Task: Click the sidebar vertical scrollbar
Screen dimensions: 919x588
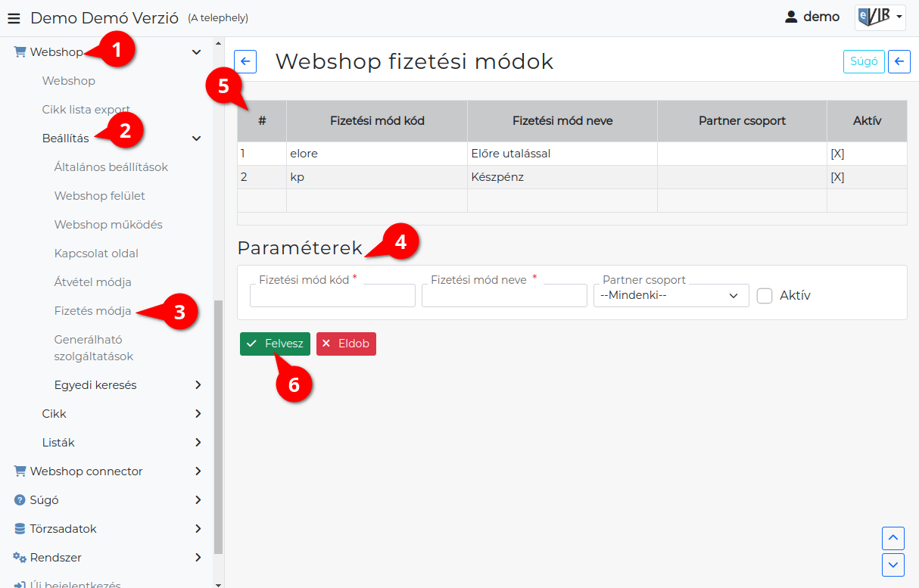Action: [219, 428]
